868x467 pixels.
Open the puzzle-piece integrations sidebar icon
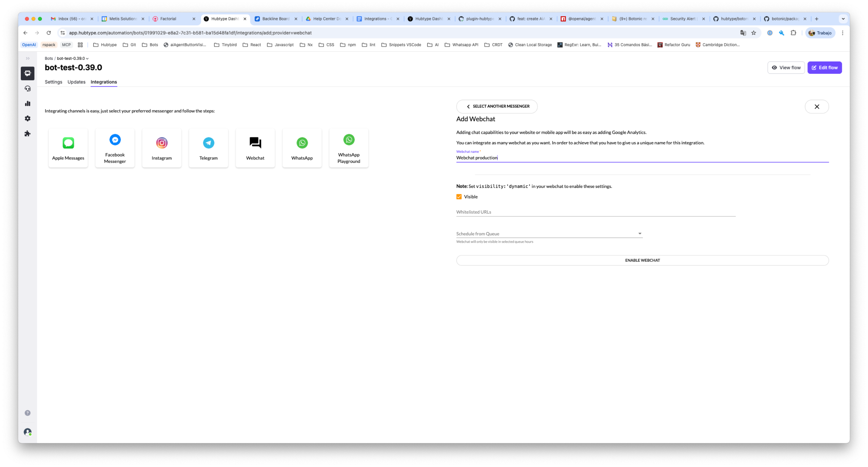[x=28, y=134]
